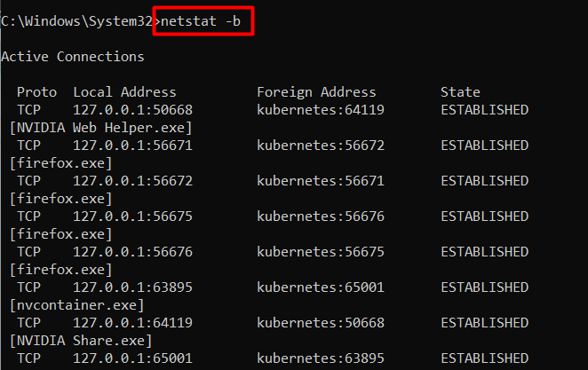Screen dimensions: 588x370
Task: Click the NVIDIA Web Helper.exe process name
Action: [101, 127]
